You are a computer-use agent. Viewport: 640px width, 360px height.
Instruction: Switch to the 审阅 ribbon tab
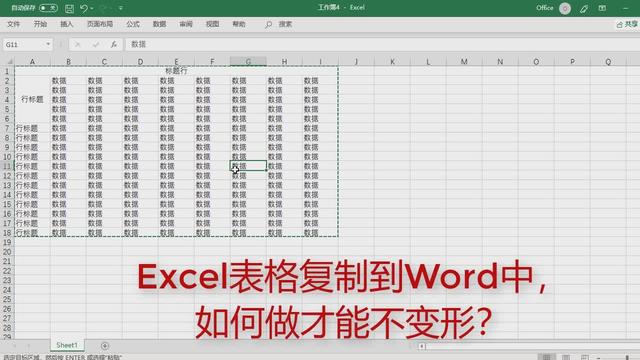[186, 24]
